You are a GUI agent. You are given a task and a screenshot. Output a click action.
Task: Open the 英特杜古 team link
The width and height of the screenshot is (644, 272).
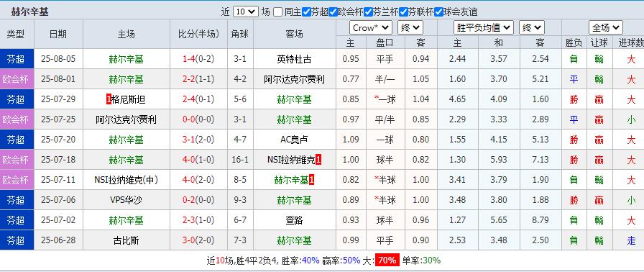294,59
